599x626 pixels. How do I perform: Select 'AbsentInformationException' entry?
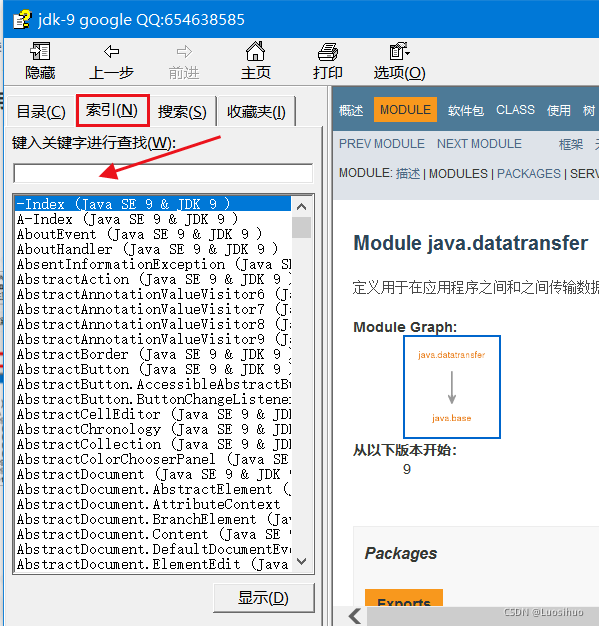tap(153, 264)
